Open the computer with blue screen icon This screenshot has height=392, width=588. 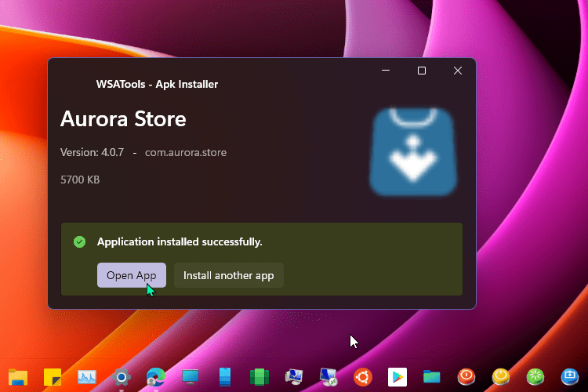[294, 376]
